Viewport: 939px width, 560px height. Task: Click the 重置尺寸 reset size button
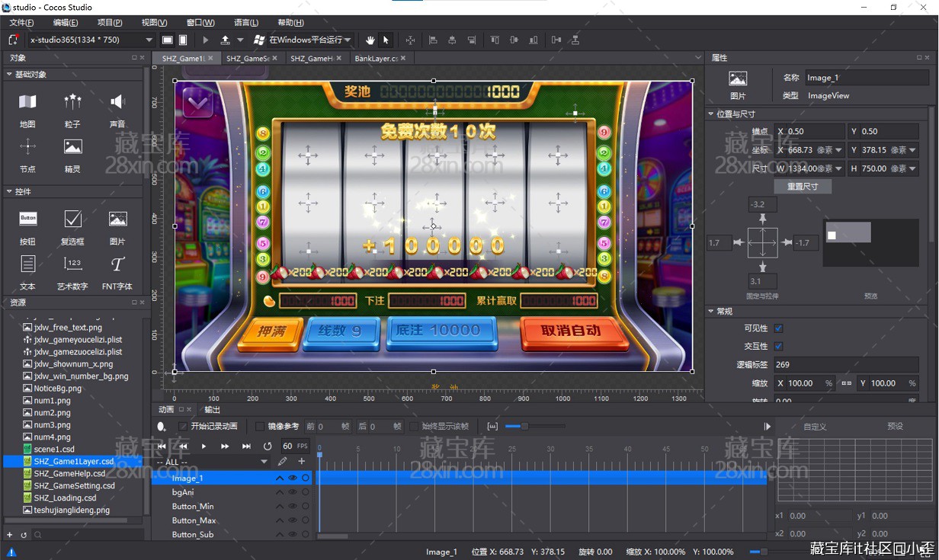pos(803,187)
